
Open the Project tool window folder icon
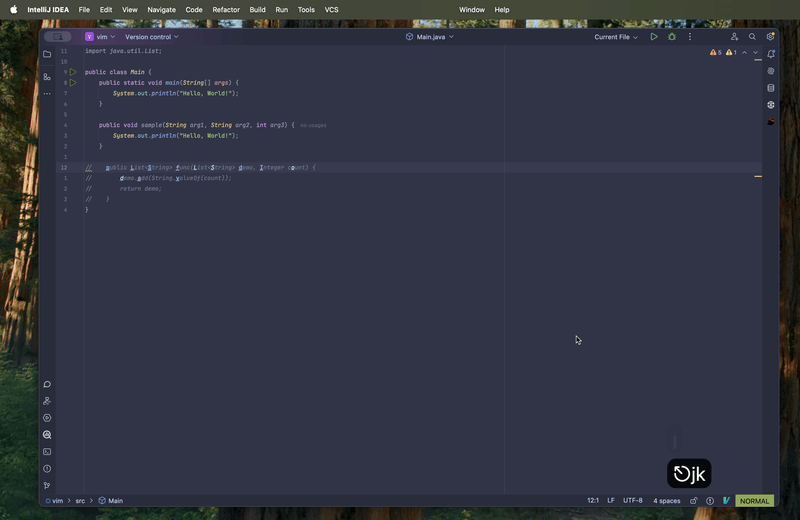(x=47, y=54)
